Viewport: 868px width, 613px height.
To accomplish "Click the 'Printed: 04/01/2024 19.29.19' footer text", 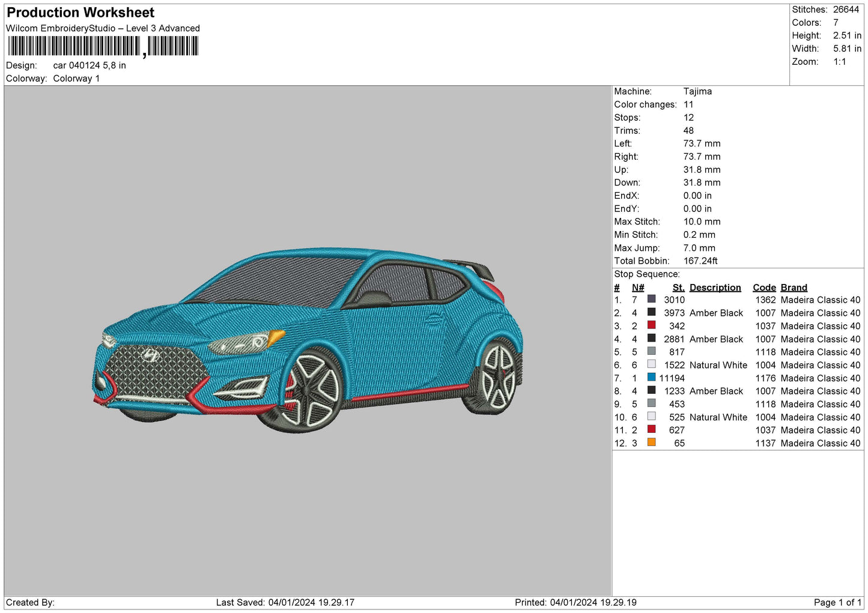I will click(x=575, y=603).
